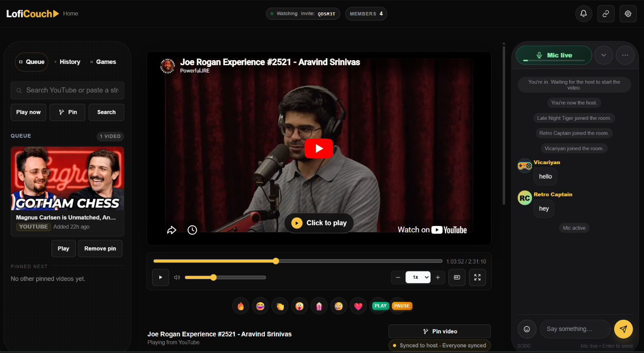Click the LofiCouch logo
The height and width of the screenshot is (353, 644).
[32, 14]
